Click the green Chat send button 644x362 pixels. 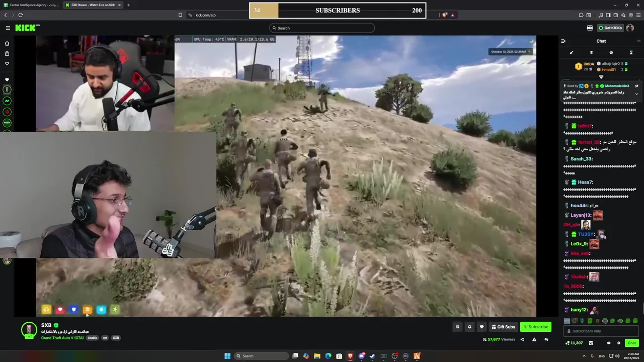632,343
